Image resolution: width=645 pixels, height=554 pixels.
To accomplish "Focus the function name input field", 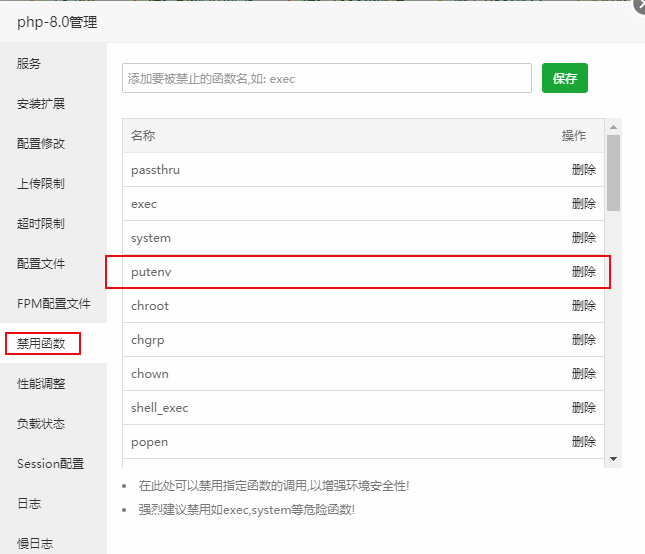I will [327, 78].
